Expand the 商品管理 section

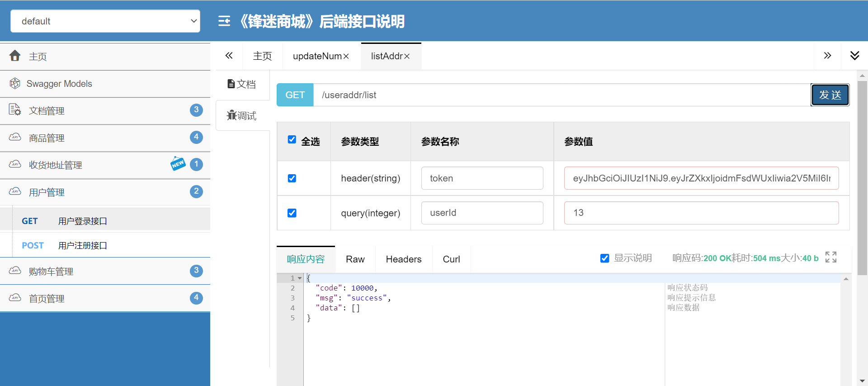(x=105, y=138)
